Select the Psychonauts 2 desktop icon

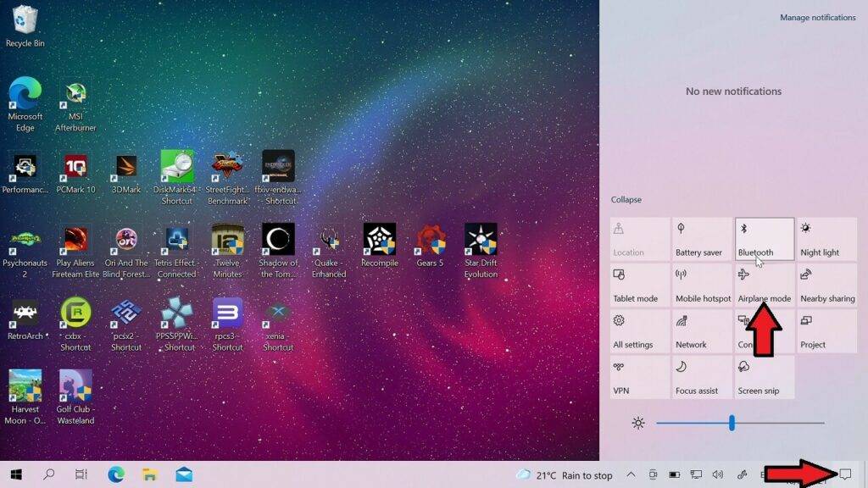(25, 252)
